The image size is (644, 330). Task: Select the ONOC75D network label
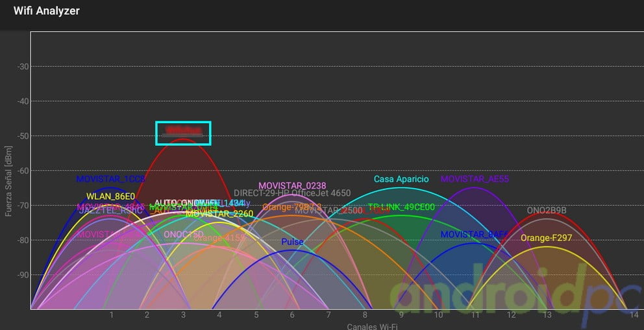point(184,234)
